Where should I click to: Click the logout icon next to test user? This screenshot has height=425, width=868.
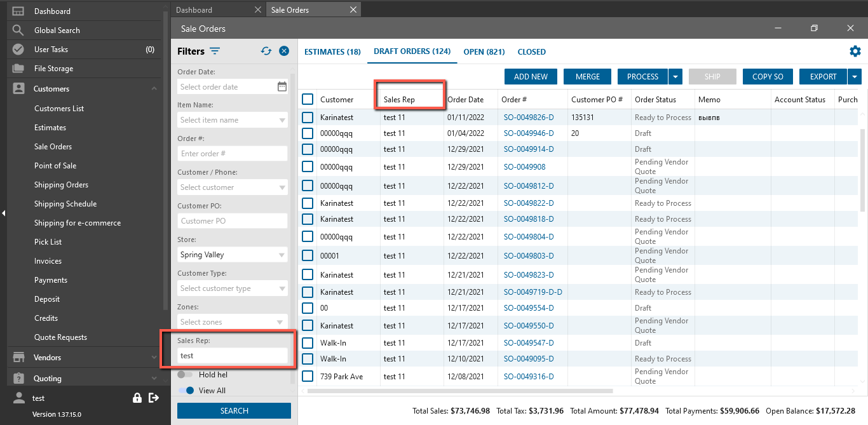tap(153, 398)
